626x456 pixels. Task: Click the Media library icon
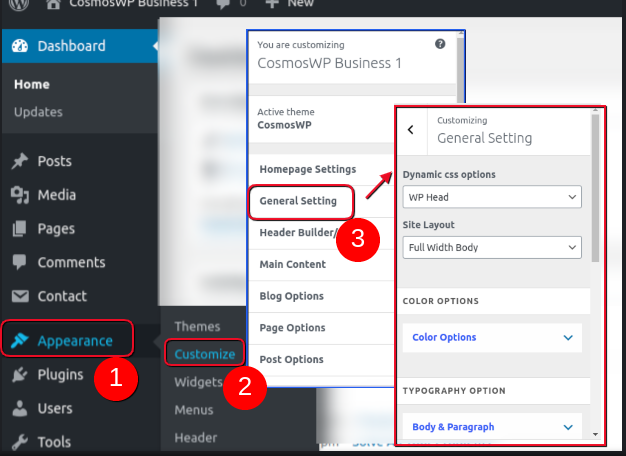click(20, 195)
